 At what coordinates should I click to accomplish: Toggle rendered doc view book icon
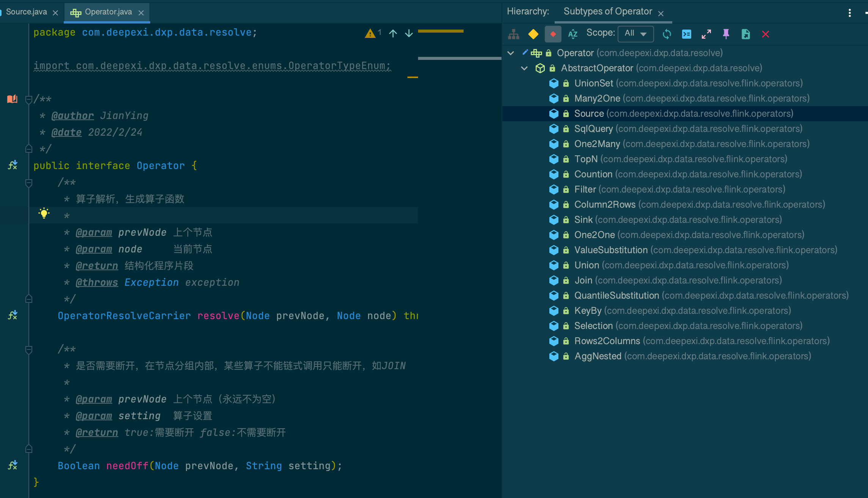pos(12,99)
